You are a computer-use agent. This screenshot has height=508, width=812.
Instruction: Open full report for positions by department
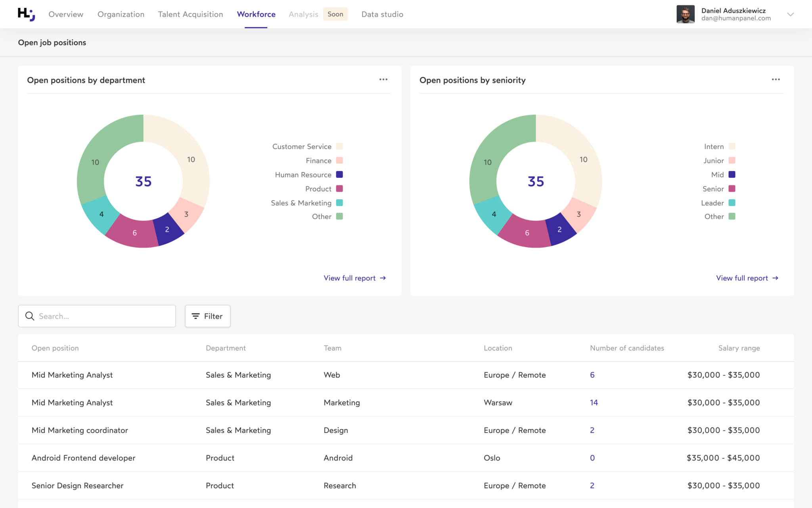[349, 278]
